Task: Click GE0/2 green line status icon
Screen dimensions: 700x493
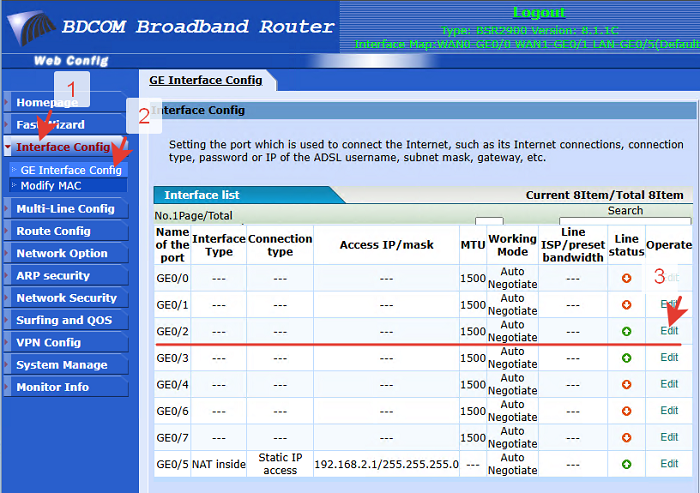Action: pos(626,331)
